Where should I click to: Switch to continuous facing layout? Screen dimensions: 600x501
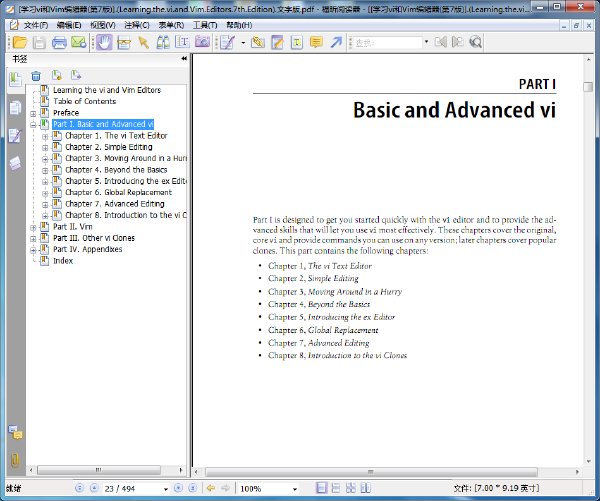[x=351, y=488]
